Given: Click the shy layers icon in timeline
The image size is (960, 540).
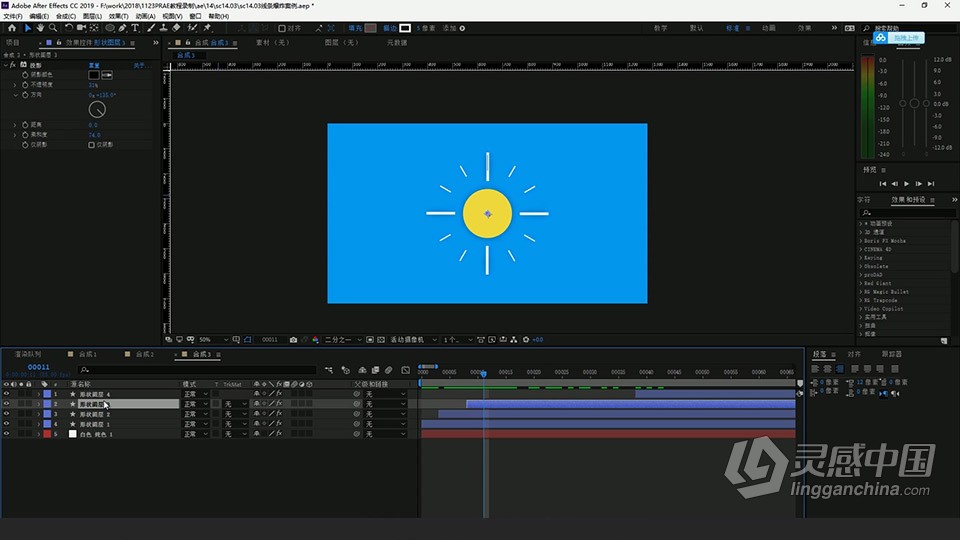Looking at the screenshot, I should pos(362,370).
